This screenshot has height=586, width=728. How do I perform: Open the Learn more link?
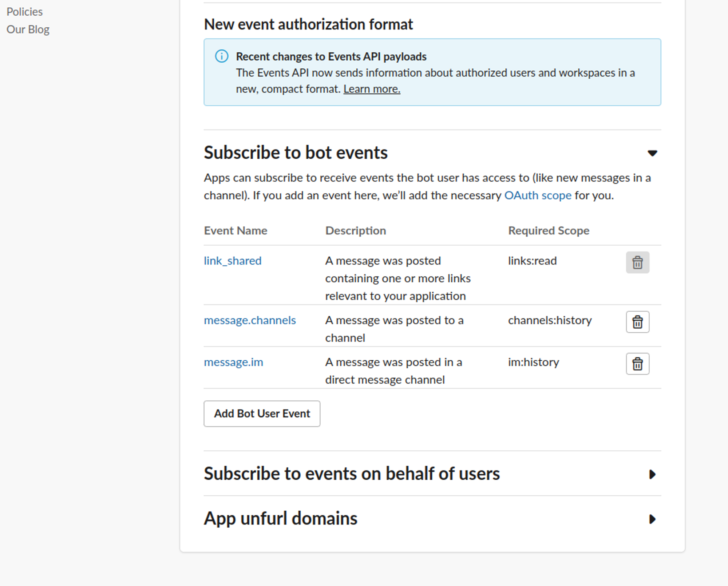click(372, 89)
